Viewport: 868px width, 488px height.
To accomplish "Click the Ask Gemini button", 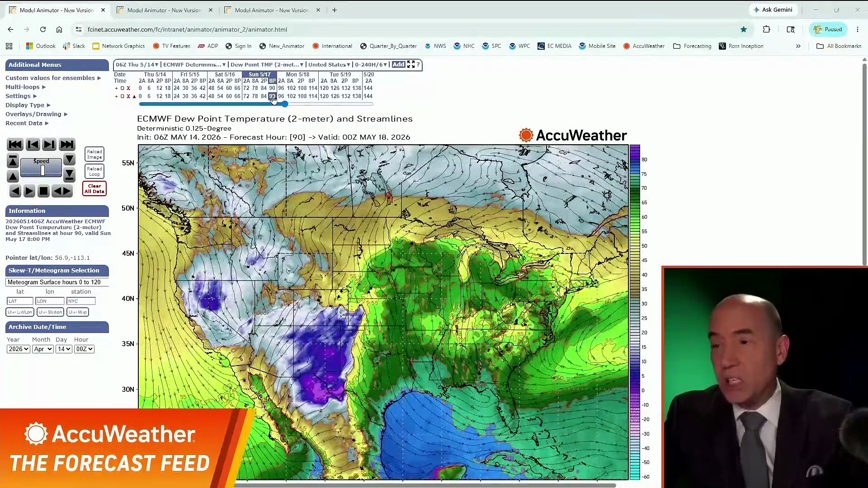I will [x=773, y=10].
